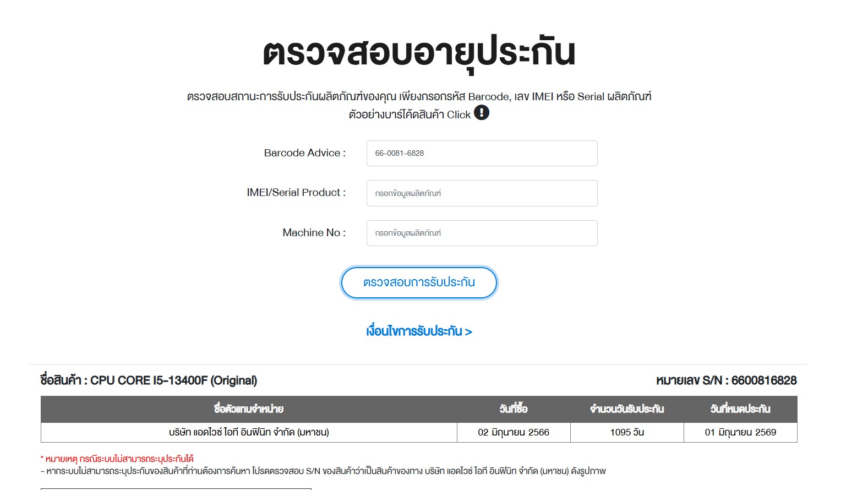This screenshot has width=868, height=490.
Task: Click the วันที่หมดประกัน column header
Action: coord(740,409)
